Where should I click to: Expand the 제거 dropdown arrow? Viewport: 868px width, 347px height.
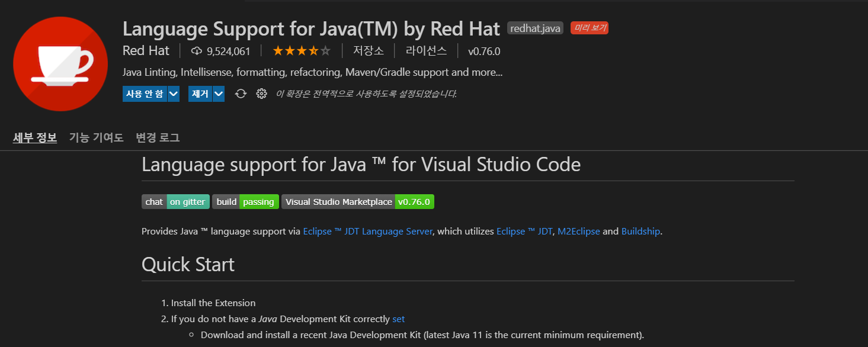(x=219, y=94)
